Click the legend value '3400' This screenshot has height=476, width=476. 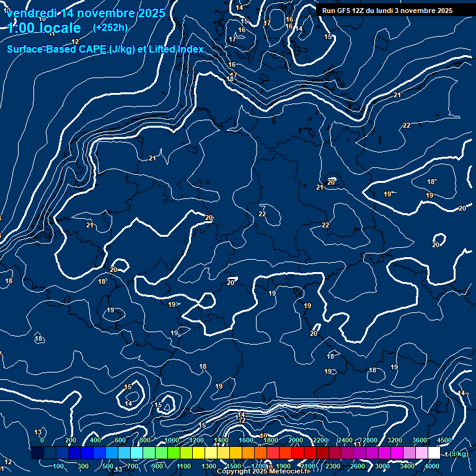point(407,466)
